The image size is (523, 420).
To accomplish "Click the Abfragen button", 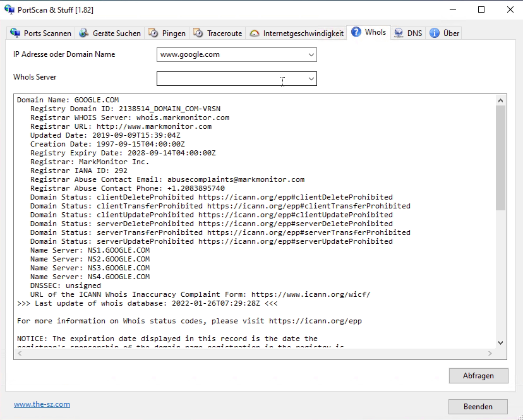I will (x=478, y=376).
